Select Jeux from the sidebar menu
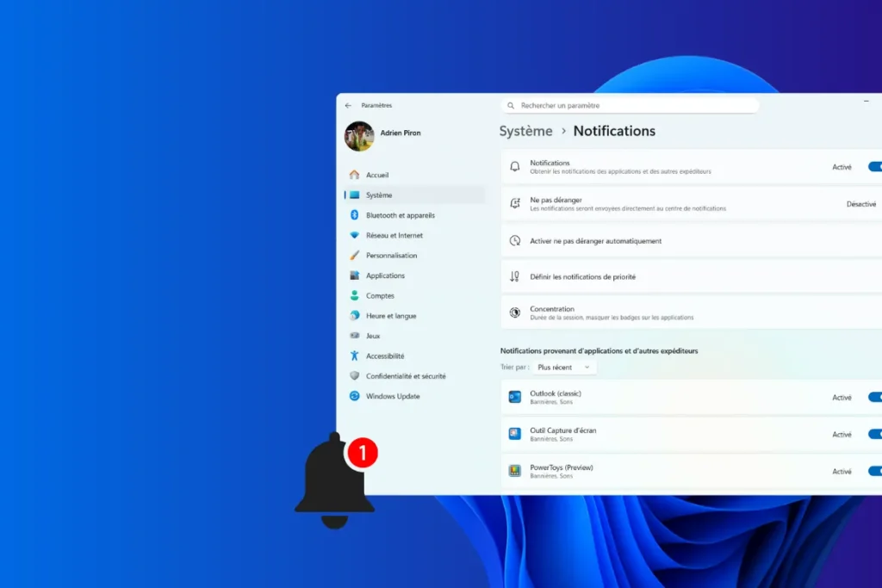Image resolution: width=882 pixels, height=588 pixels. point(374,336)
